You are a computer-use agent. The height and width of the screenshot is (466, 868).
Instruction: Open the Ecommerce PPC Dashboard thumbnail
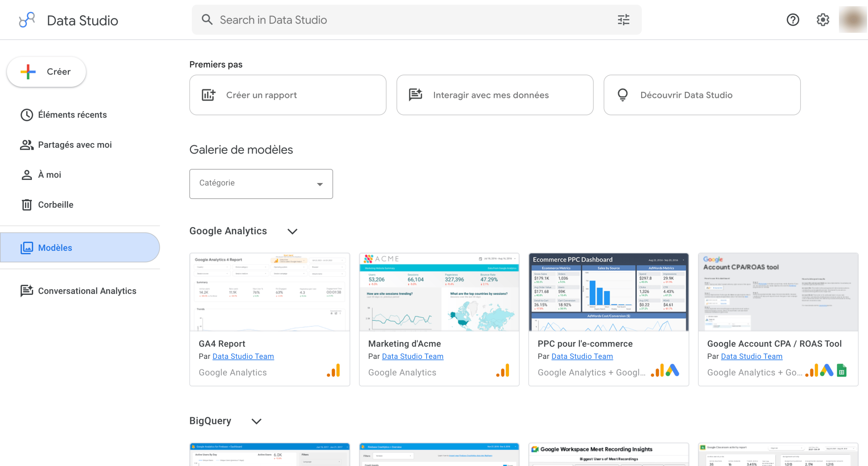pyautogui.click(x=609, y=292)
